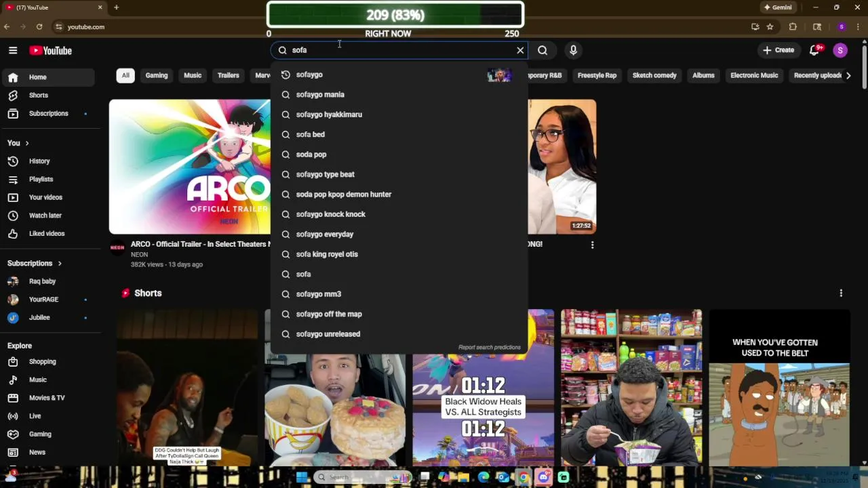Screen dimensions: 868x488
Task: Open Movies & TV under Explore
Action: pyautogui.click(x=47, y=398)
